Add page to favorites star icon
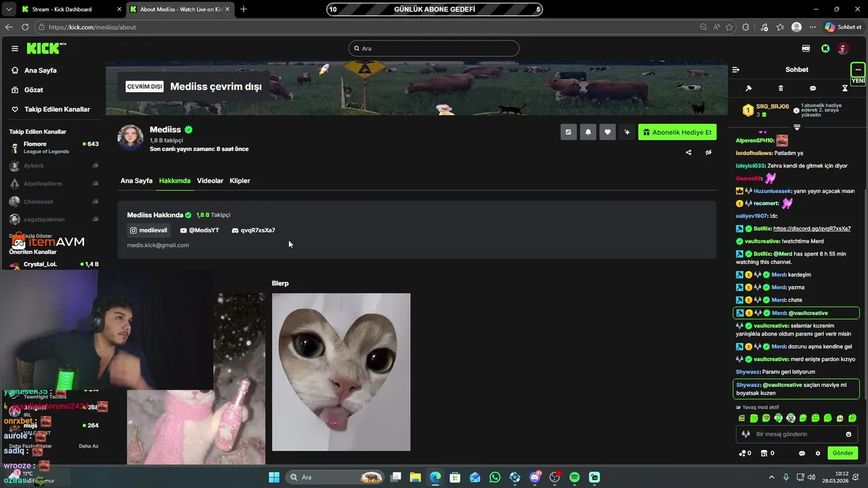The image size is (868, 488). pyautogui.click(x=729, y=27)
